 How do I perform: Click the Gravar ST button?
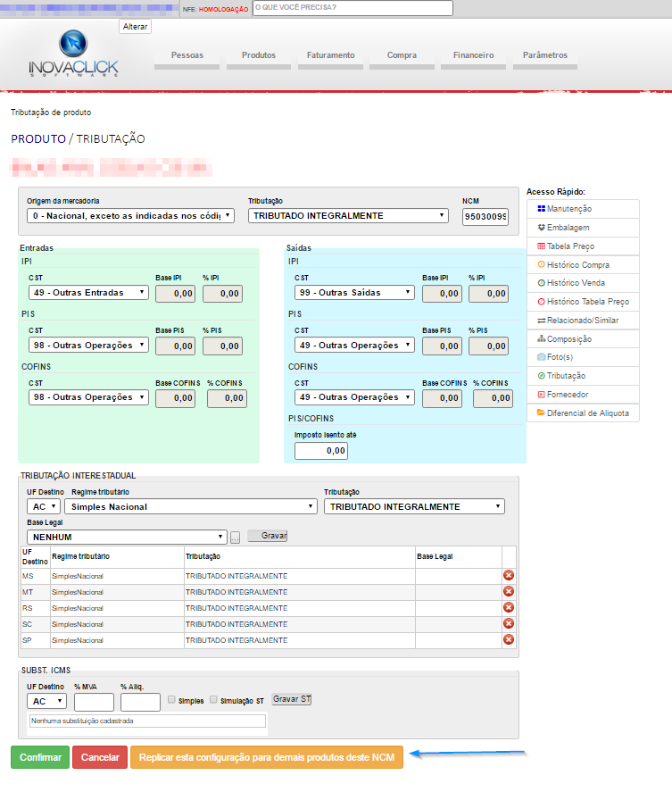click(292, 699)
